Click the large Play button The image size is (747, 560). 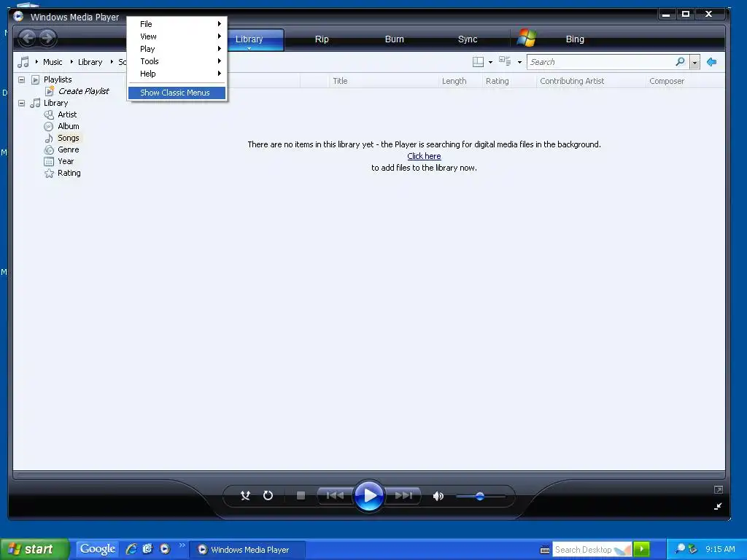pos(369,496)
